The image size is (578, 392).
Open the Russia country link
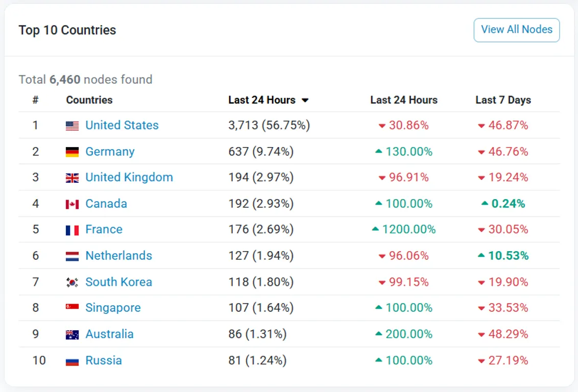(104, 360)
